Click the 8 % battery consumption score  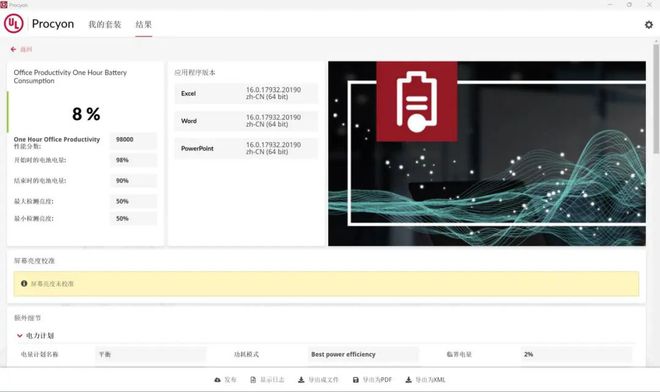pyautogui.click(x=86, y=114)
